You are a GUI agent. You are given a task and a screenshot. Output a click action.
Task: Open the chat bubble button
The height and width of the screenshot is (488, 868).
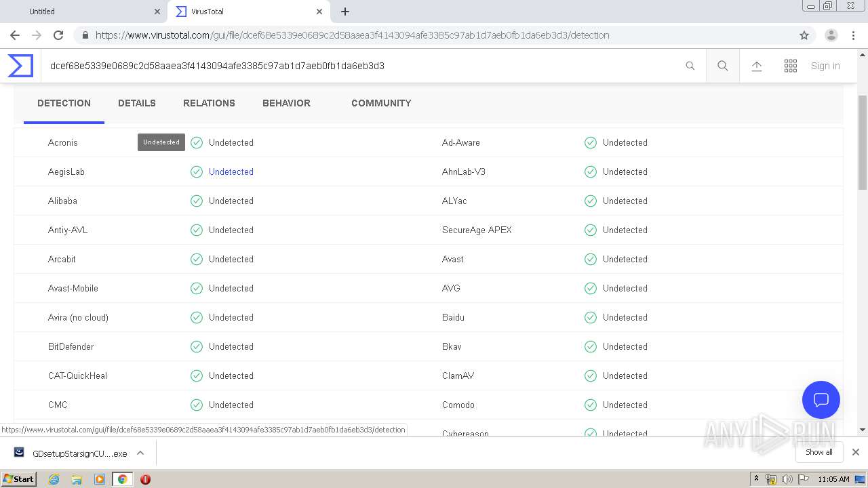821,400
